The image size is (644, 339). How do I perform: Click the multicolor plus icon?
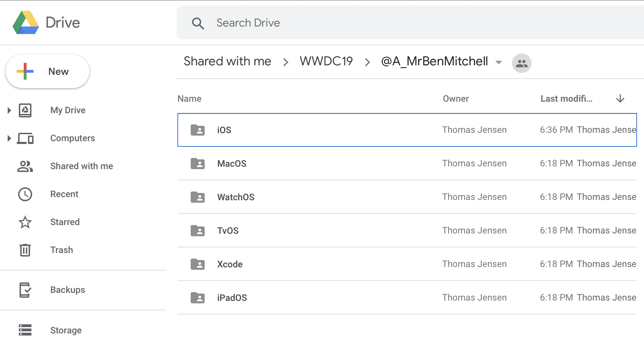pyautogui.click(x=25, y=71)
